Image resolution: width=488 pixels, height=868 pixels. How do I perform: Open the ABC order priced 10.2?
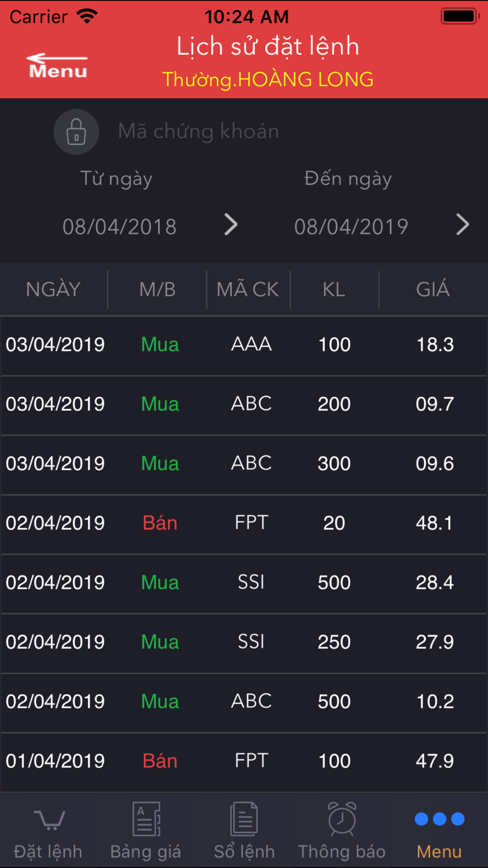click(244, 702)
